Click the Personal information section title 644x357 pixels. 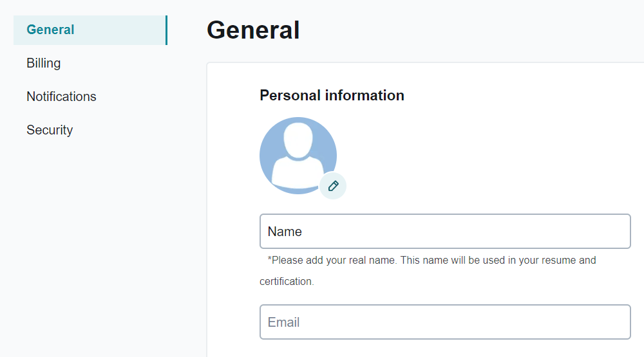point(332,95)
